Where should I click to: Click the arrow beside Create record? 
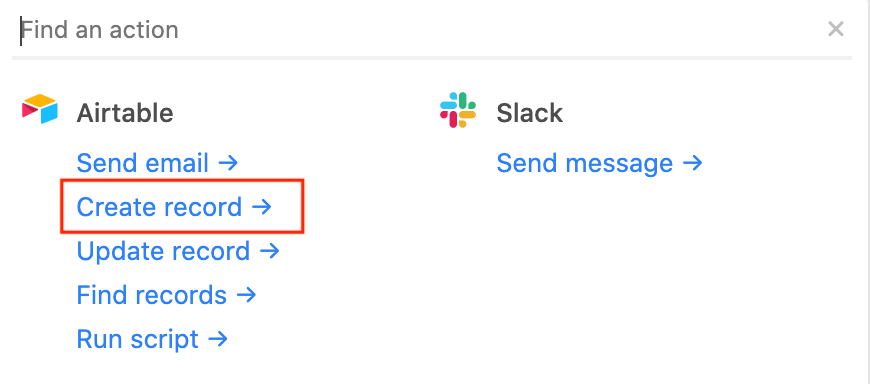(x=262, y=207)
